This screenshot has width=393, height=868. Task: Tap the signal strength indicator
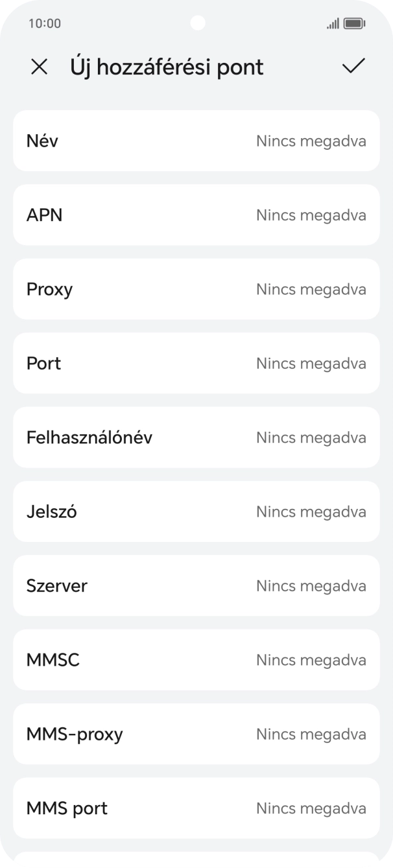coord(333,23)
